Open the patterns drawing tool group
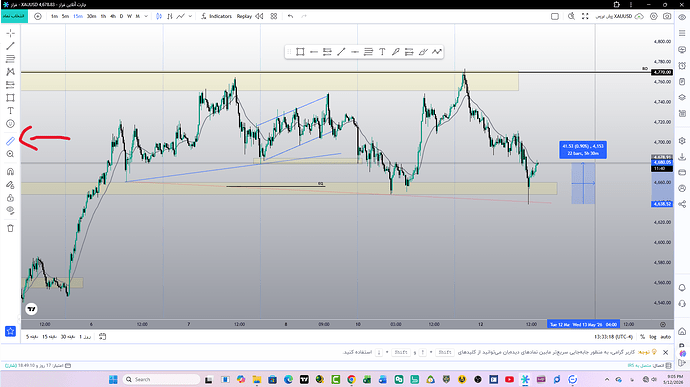This screenshot has height=387, width=690. click(11, 72)
